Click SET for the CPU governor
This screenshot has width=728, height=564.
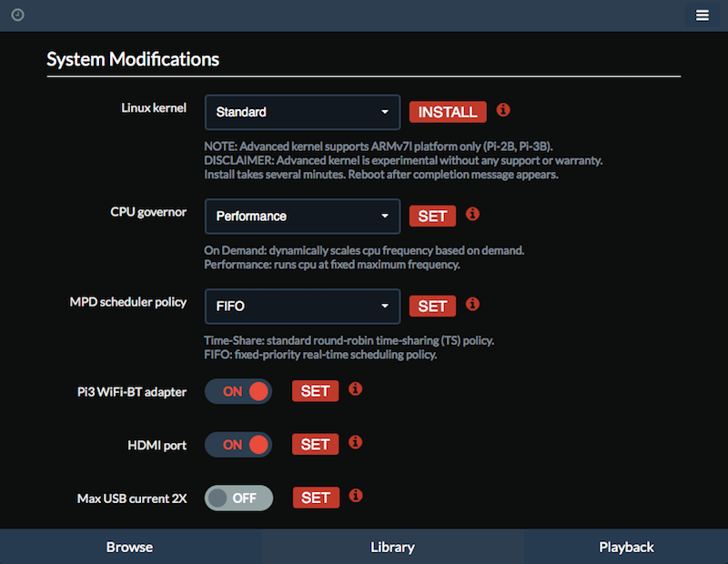click(432, 216)
